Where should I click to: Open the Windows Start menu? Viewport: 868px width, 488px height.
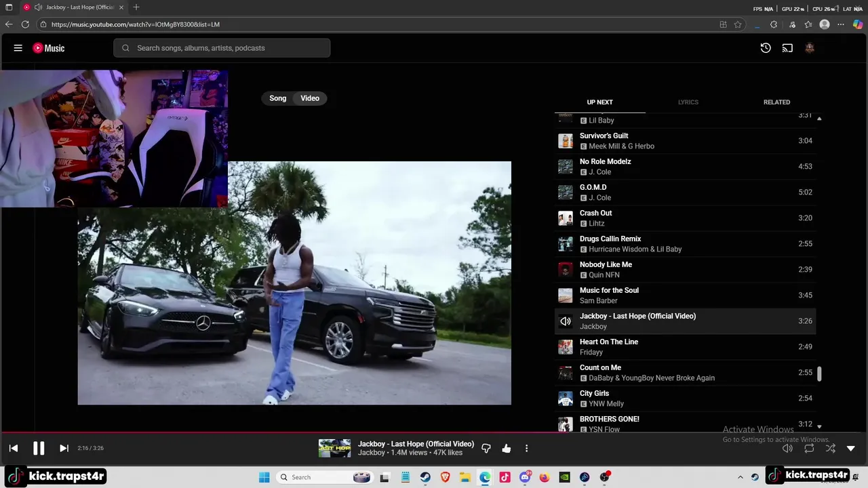click(264, 477)
